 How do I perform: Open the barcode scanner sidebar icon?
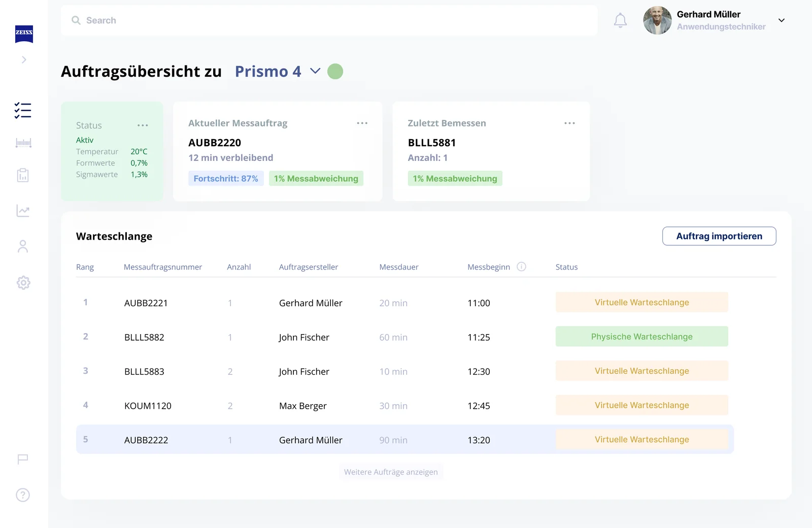[x=23, y=143]
